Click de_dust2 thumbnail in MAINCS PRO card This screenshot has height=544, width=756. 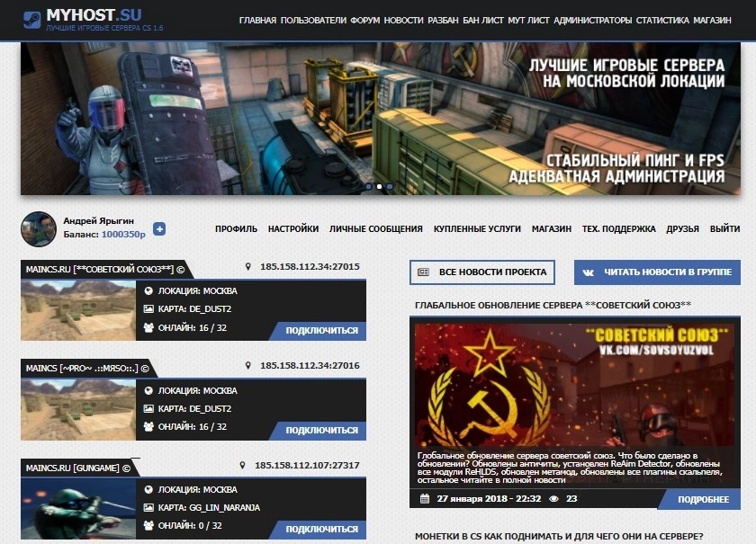point(78,410)
